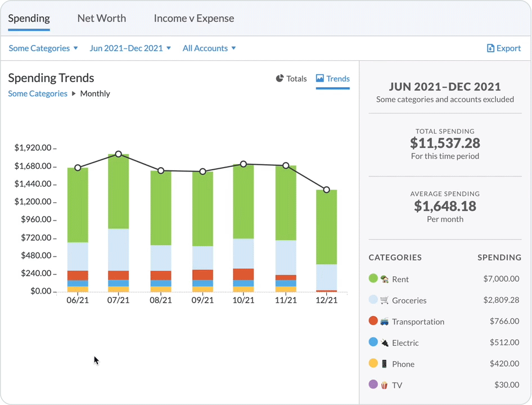Open the Income v Expense tab
This screenshot has height=405, width=532.
point(193,19)
